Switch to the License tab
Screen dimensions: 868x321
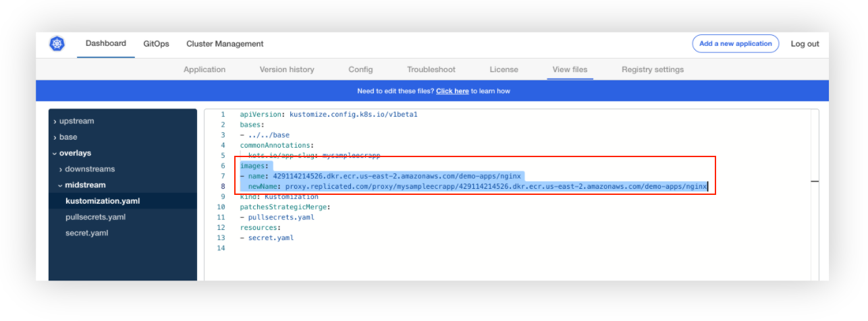tap(504, 69)
